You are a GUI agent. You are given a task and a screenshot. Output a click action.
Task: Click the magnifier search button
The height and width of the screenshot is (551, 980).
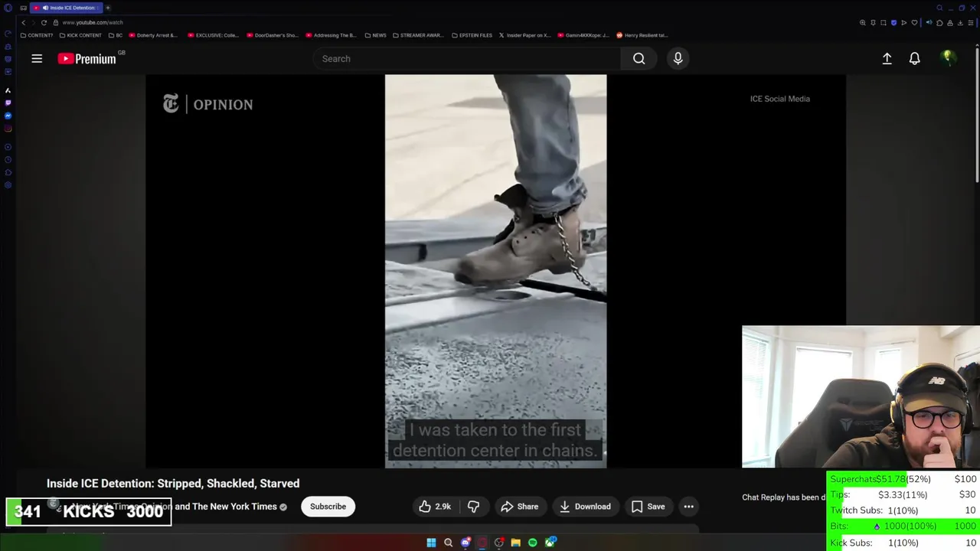click(639, 58)
